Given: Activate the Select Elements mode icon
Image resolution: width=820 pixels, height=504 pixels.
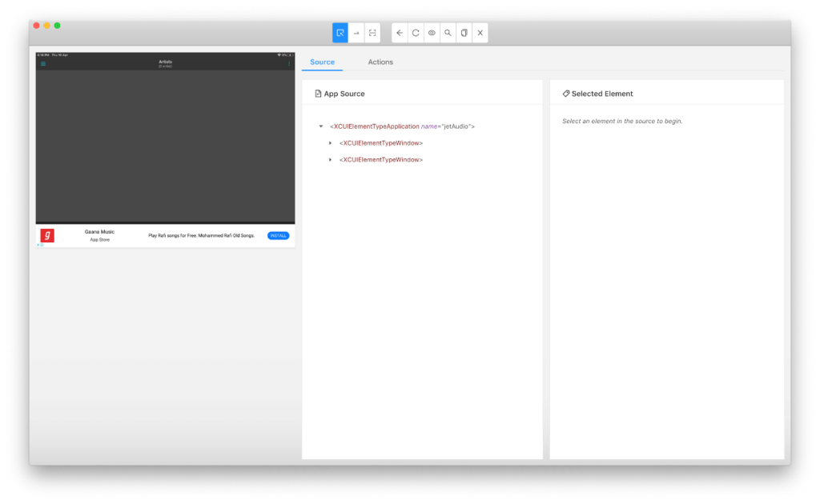Looking at the screenshot, I should (x=340, y=33).
